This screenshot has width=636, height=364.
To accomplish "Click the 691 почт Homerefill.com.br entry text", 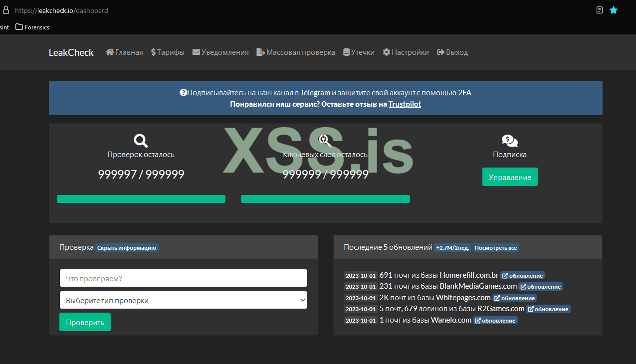I will tap(439, 275).
